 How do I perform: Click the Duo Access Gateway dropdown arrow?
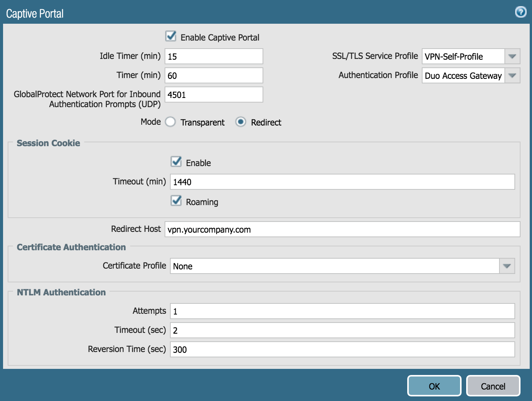click(x=512, y=75)
